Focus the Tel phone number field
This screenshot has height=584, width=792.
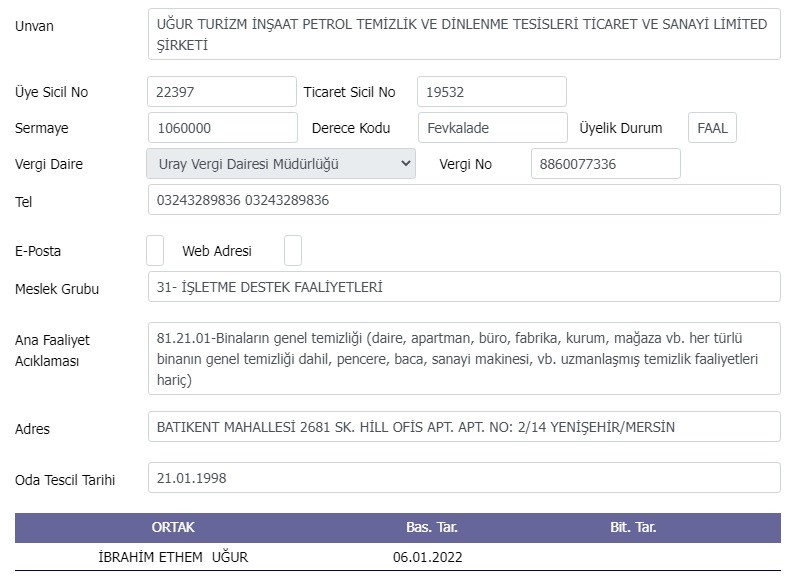pos(464,200)
